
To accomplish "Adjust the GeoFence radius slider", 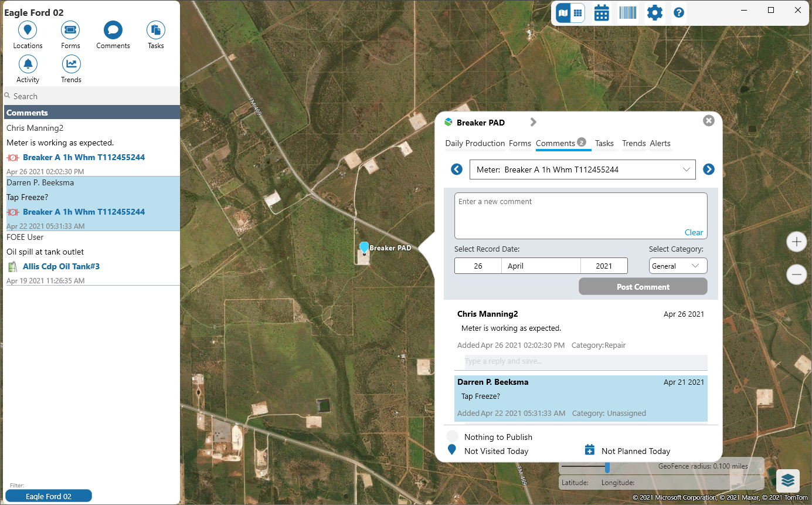I will 607,467.
